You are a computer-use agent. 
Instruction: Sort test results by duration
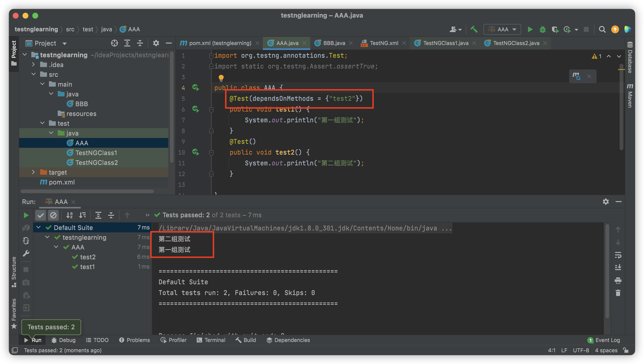click(82, 215)
